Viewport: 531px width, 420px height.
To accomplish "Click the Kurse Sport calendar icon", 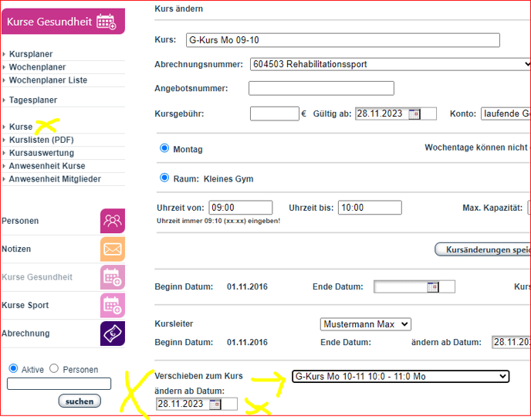I will tap(113, 305).
